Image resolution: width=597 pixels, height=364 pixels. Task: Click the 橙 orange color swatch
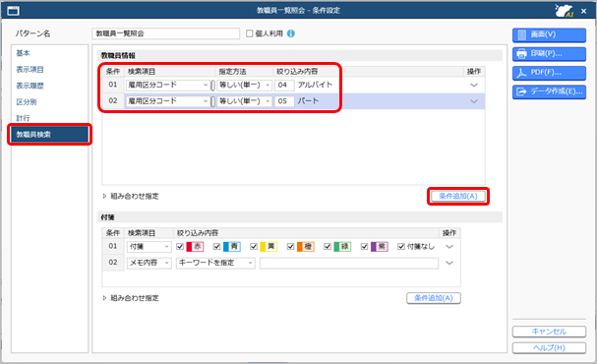(306, 247)
